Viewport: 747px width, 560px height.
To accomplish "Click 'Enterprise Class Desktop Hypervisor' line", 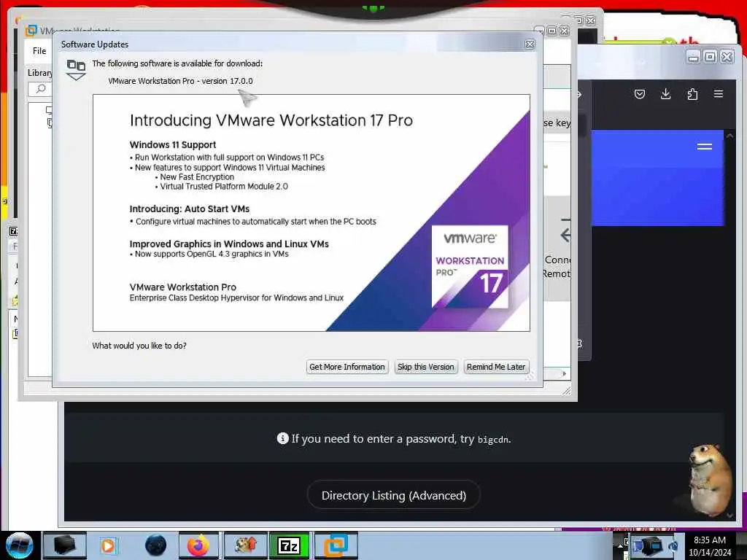I will [x=236, y=297].
